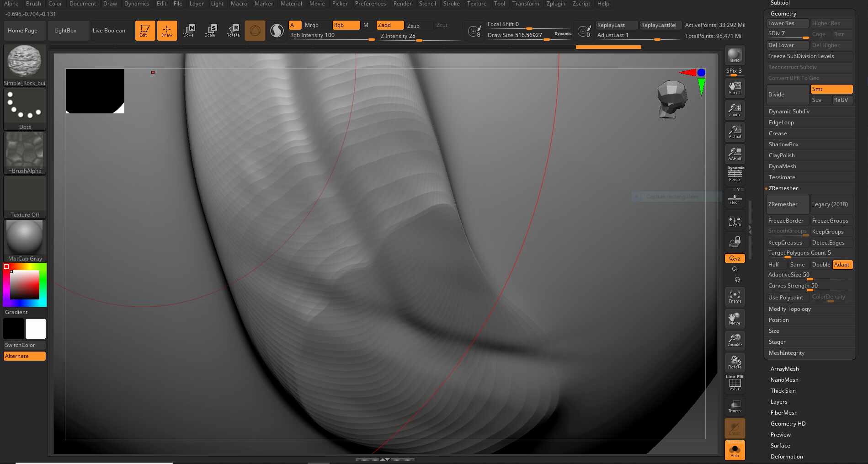Open the Zplugin menu
The width and height of the screenshot is (868, 464).
(x=555, y=4)
